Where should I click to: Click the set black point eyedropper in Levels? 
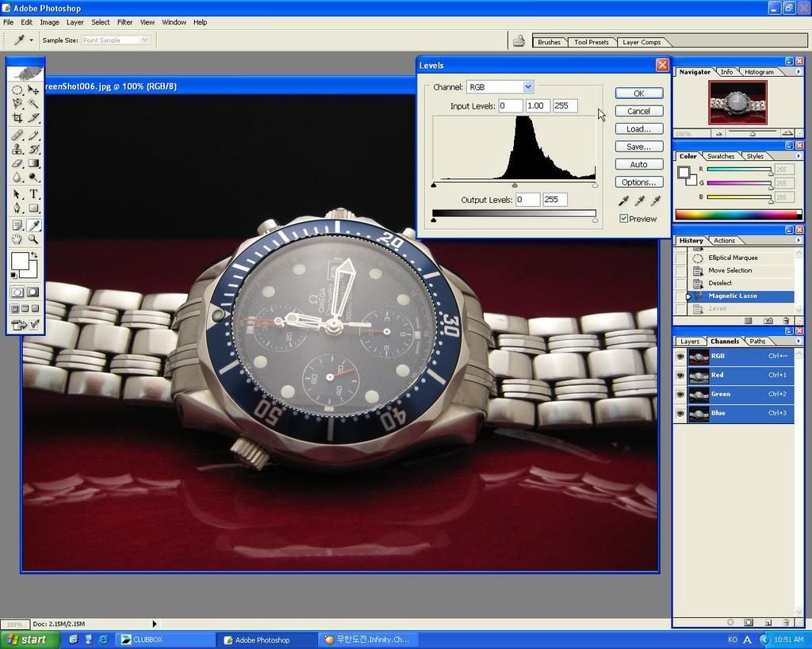pyautogui.click(x=623, y=200)
